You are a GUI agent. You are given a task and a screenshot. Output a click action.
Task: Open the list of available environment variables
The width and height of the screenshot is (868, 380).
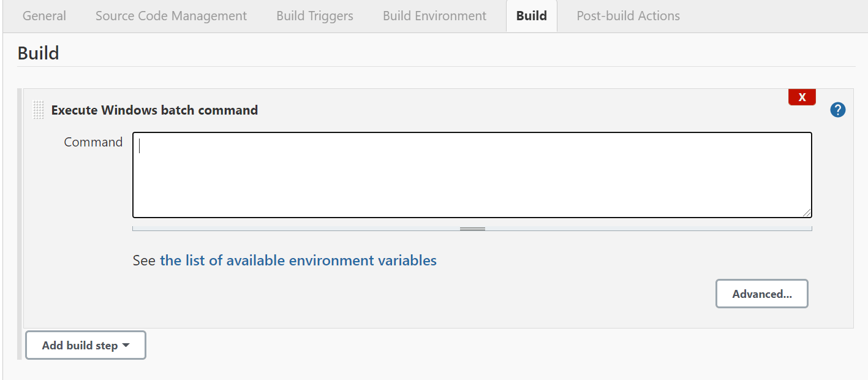[298, 260]
